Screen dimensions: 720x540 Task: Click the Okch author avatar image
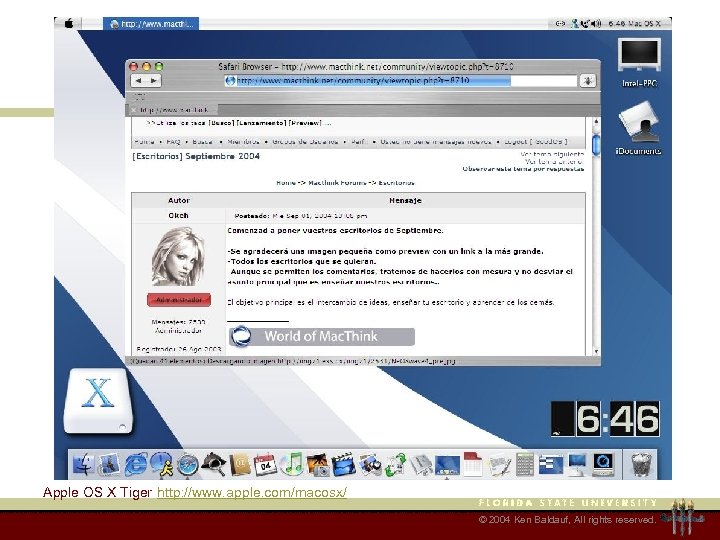[178, 256]
